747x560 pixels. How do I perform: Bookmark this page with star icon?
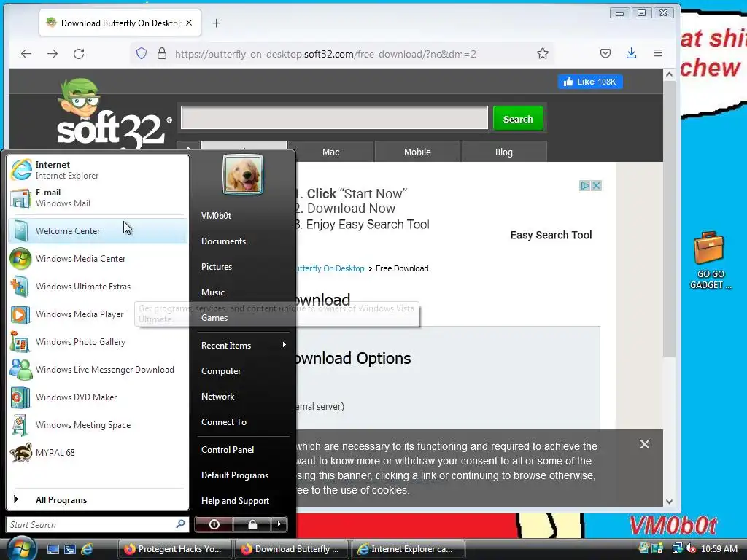coord(543,53)
